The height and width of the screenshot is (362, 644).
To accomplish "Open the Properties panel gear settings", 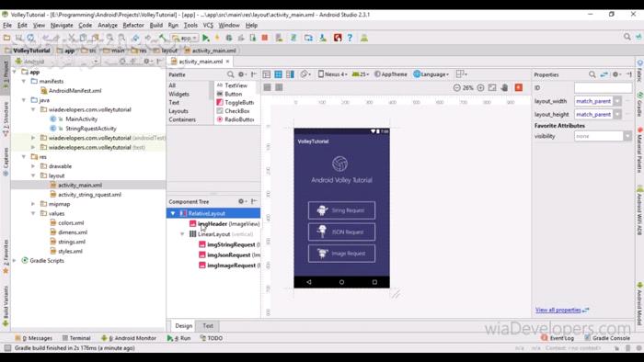I will click(616, 74).
